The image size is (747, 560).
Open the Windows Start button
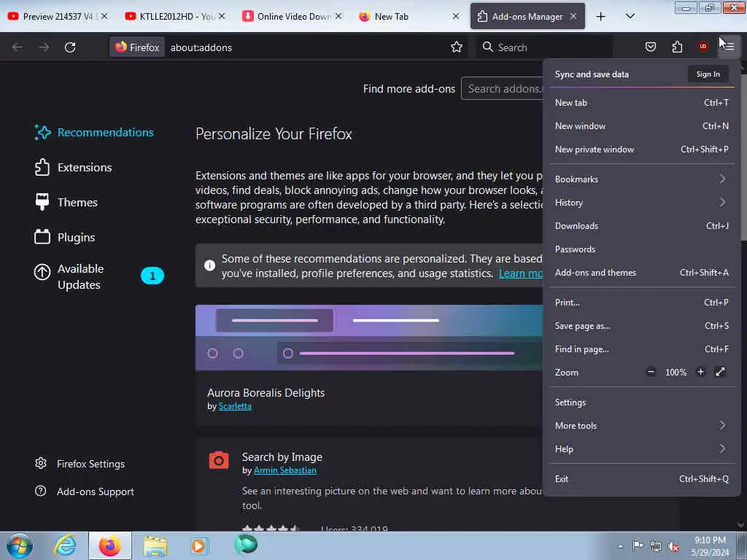pyautogui.click(x=20, y=545)
